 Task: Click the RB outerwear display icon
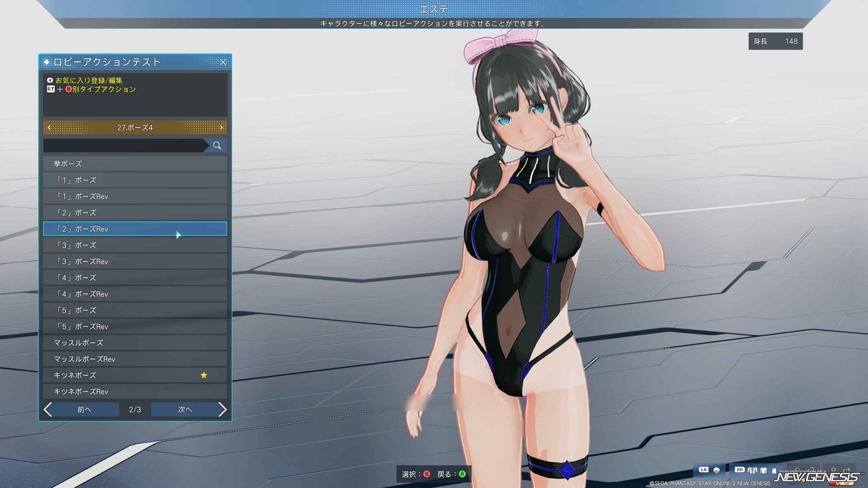(752, 470)
